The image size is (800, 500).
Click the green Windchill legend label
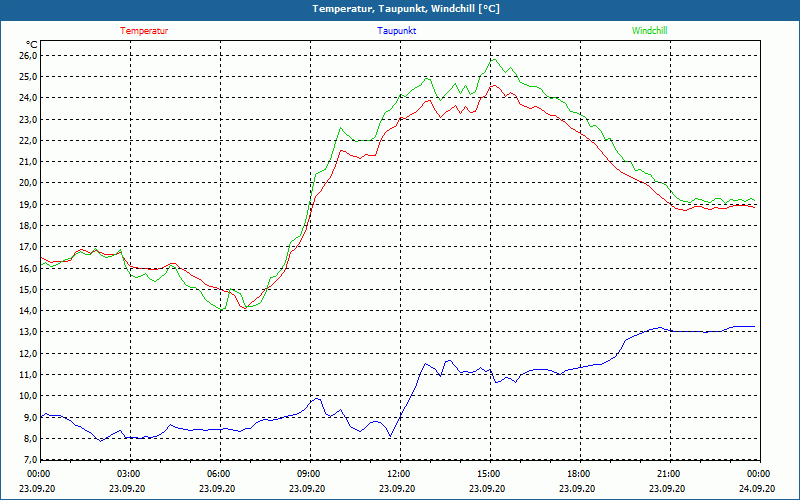pyautogui.click(x=649, y=31)
